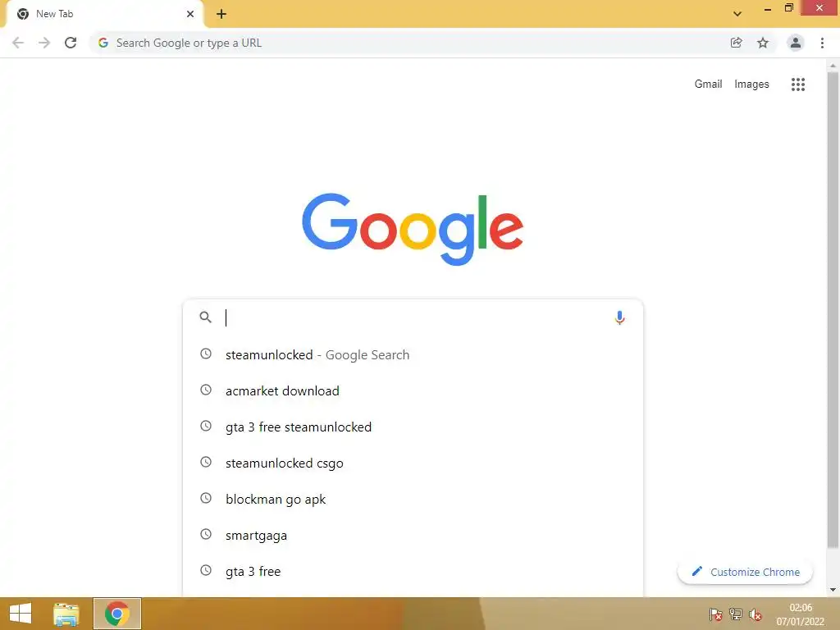
Task: Open the Chrome profile avatar menu
Action: click(796, 43)
